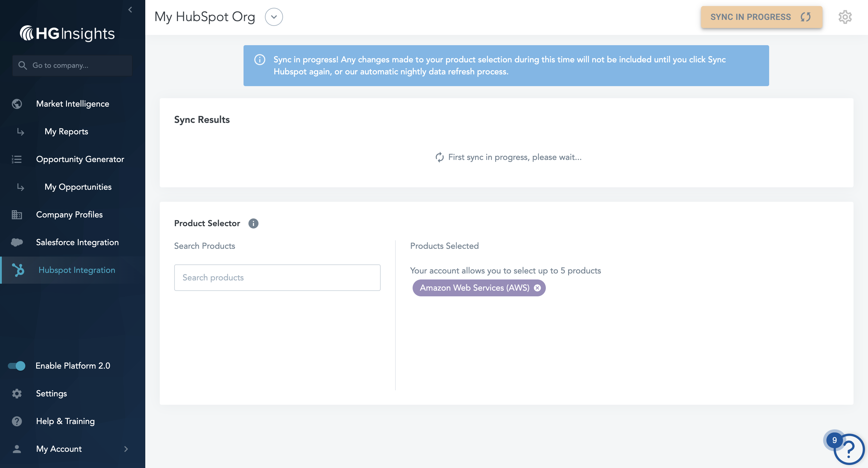Click the Hubspot sprocket icon in sidebar
The width and height of the screenshot is (868, 468).
[x=18, y=270]
